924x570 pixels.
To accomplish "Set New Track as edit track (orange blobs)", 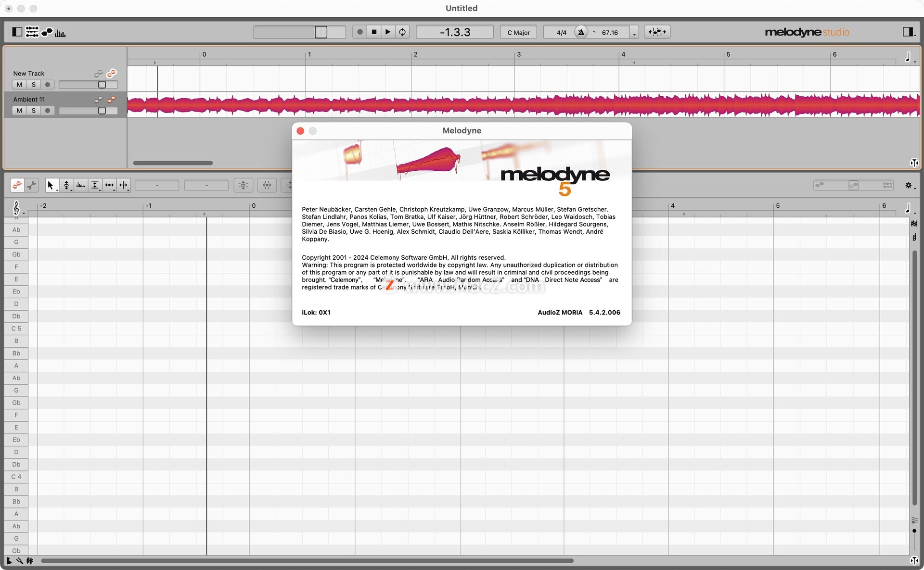I will pyautogui.click(x=111, y=73).
